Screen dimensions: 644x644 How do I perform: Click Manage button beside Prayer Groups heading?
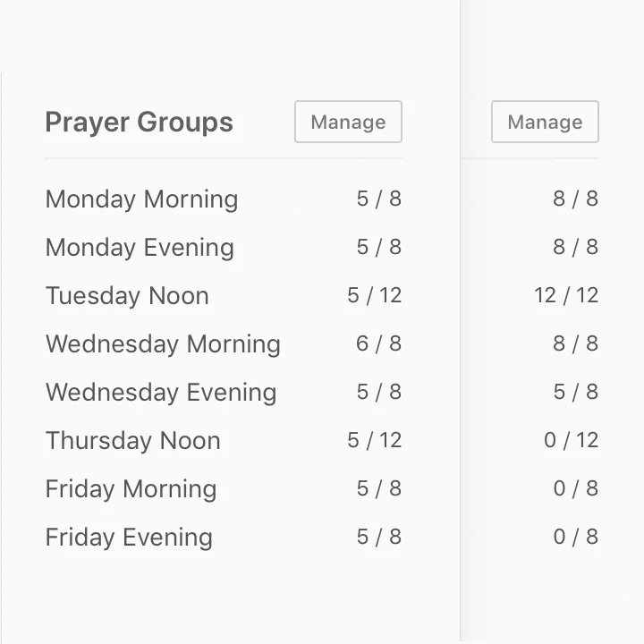coord(348,122)
